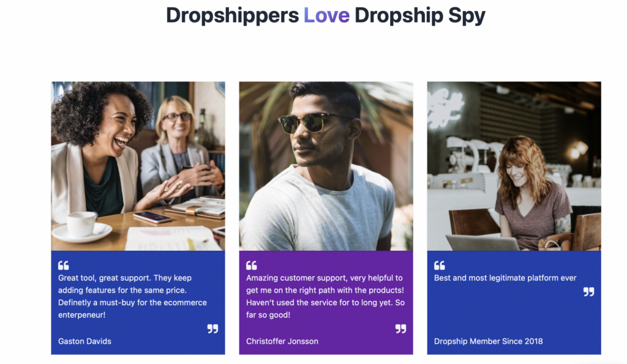627x364 pixels.
Task: Click the closing quote icon in Christoffer Jonsson card
Action: [x=400, y=329]
